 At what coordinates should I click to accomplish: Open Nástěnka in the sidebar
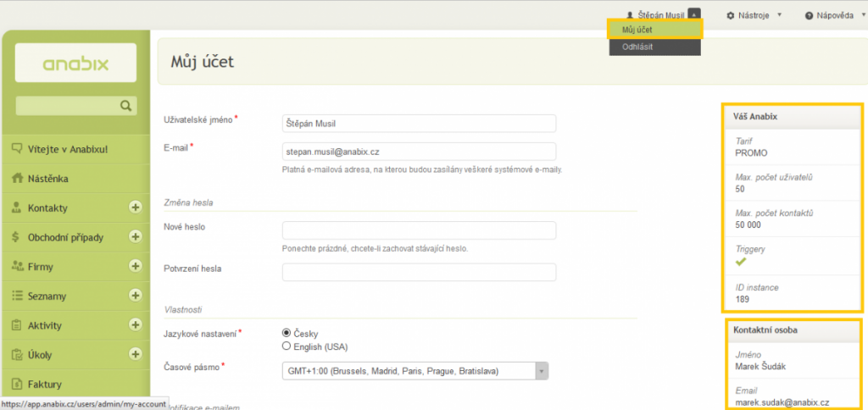75,179
